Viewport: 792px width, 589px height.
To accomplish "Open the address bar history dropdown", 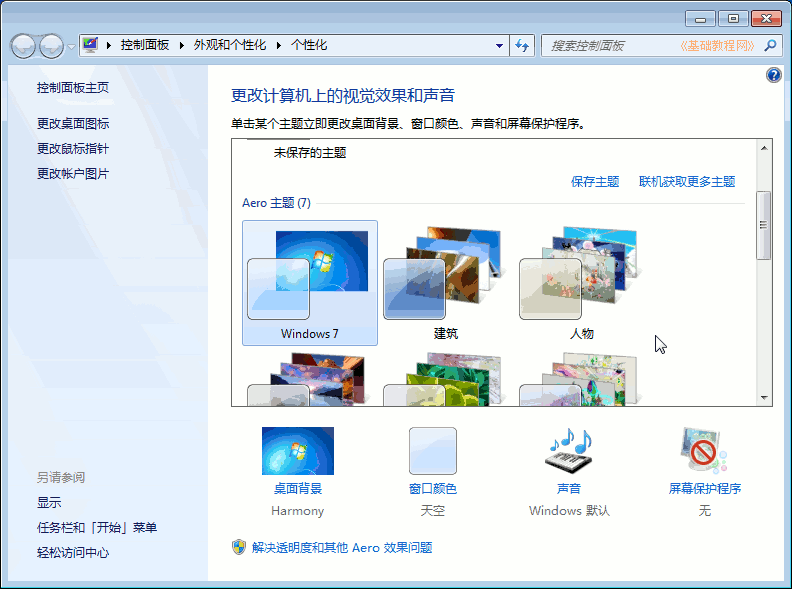I will [499, 45].
